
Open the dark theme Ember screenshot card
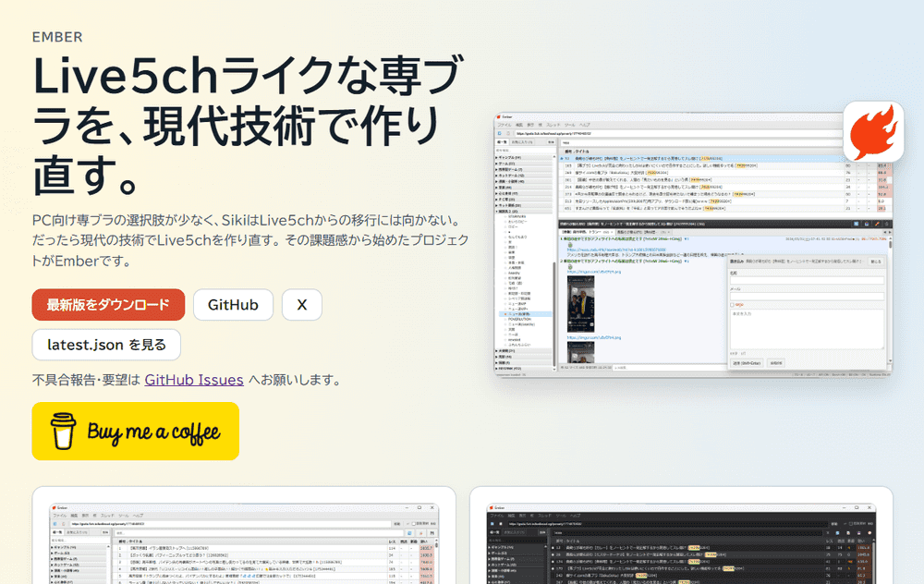click(x=681, y=535)
